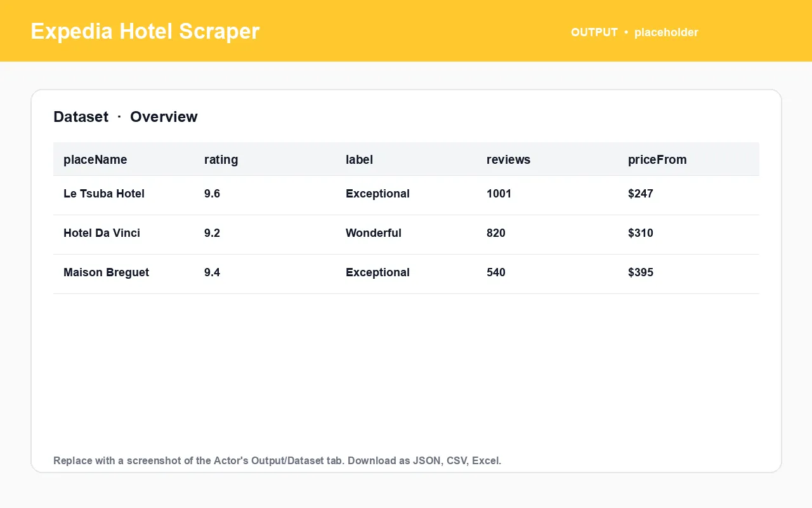Screen dimensions: 812x508
Task: Click the Maison Breguet cell
Action: [x=106, y=272]
